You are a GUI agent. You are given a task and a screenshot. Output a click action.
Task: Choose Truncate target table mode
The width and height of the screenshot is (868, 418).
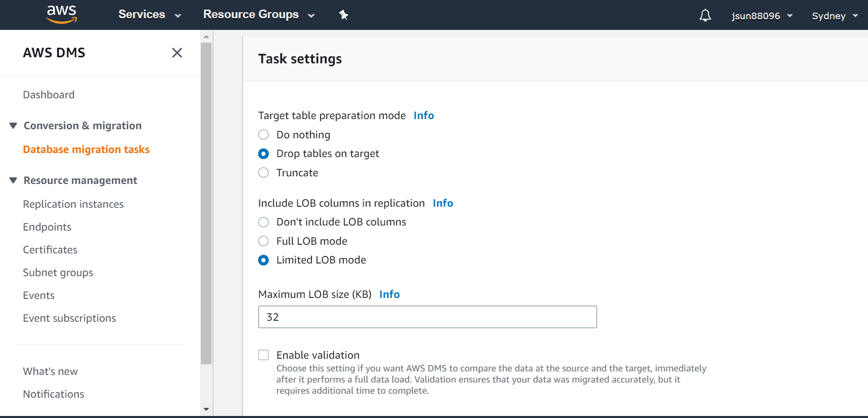click(264, 173)
